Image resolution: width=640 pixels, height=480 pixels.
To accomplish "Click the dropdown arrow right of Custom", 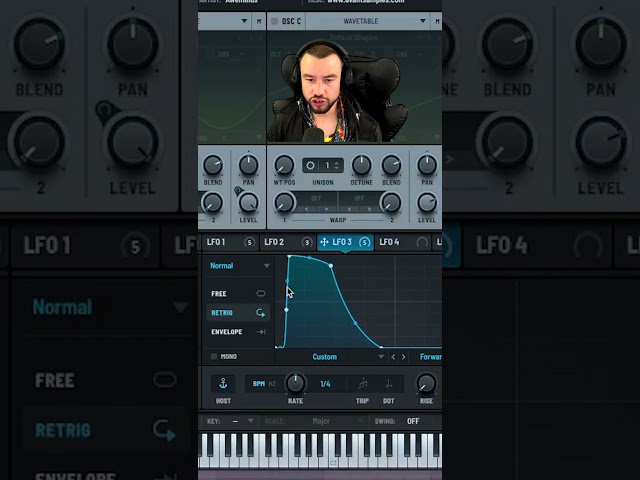I will (x=381, y=357).
